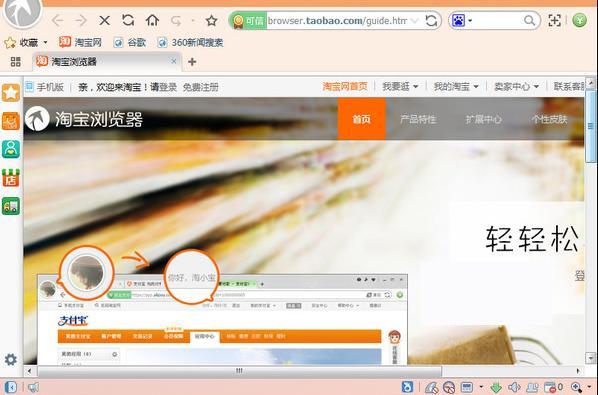Open the 360新闻搜索 bookmark
Viewport: 598px width, 395px height.
point(190,42)
